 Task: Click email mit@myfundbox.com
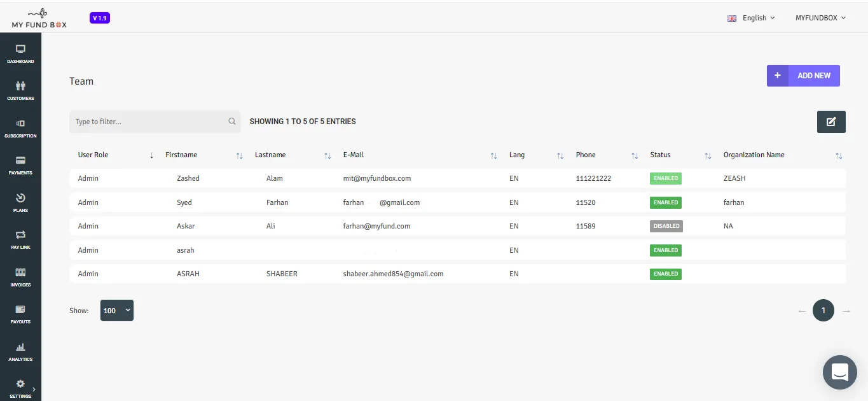point(377,178)
